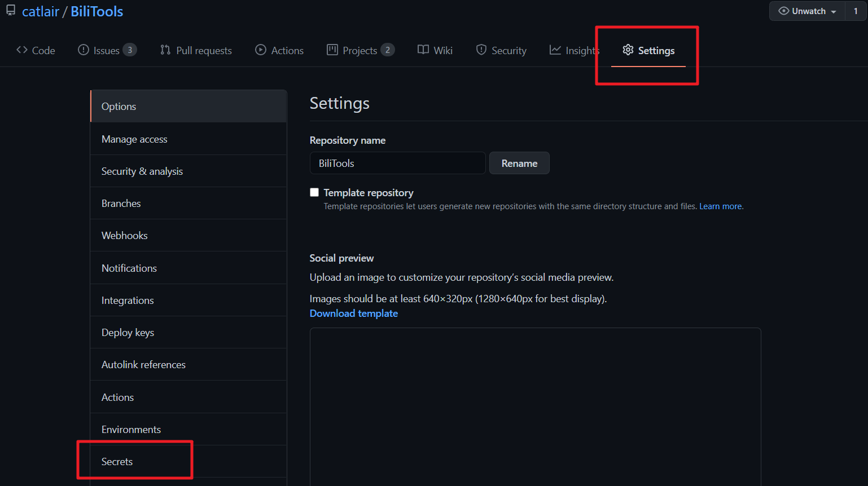Open Security & analysis settings
This screenshot has height=486, width=868.
click(x=188, y=171)
